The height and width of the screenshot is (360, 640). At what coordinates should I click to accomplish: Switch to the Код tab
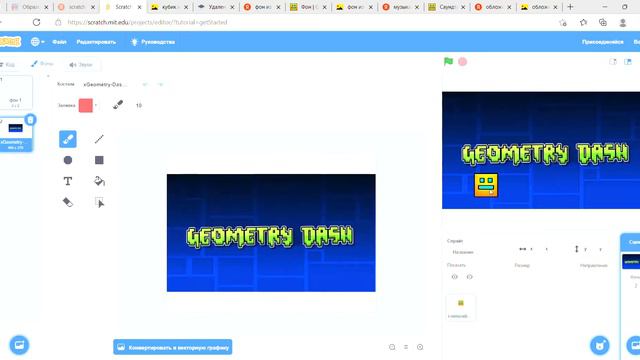[8, 64]
